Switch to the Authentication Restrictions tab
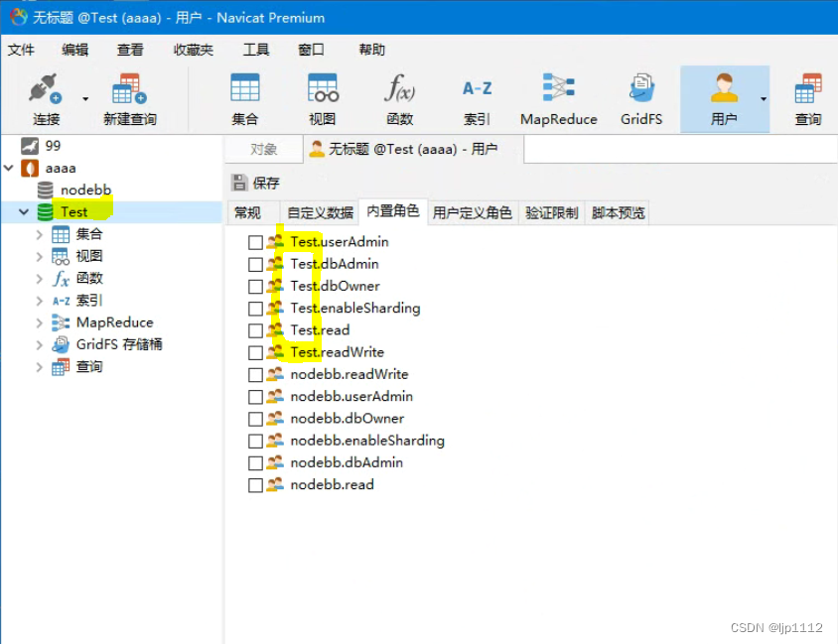 552,213
